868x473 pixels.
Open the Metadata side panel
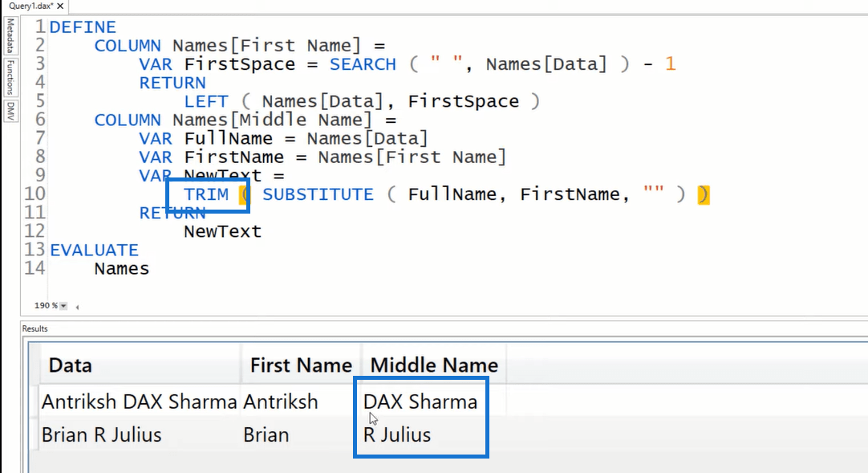(x=10, y=35)
